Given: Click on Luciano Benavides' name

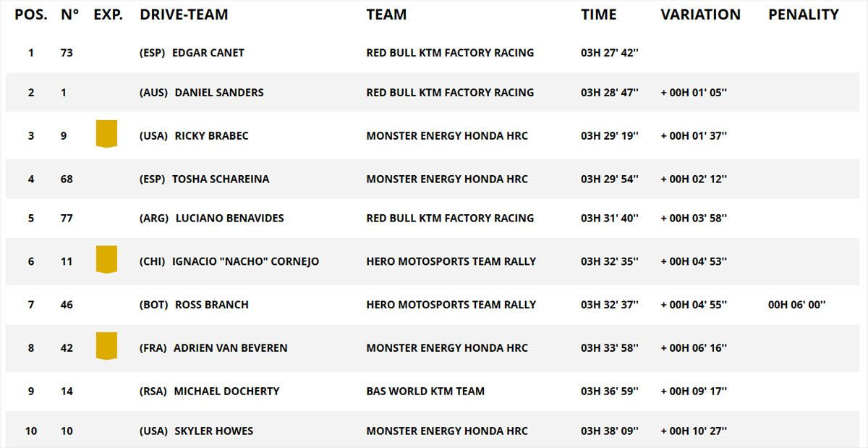Looking at the screenshot, I should 229,219.
